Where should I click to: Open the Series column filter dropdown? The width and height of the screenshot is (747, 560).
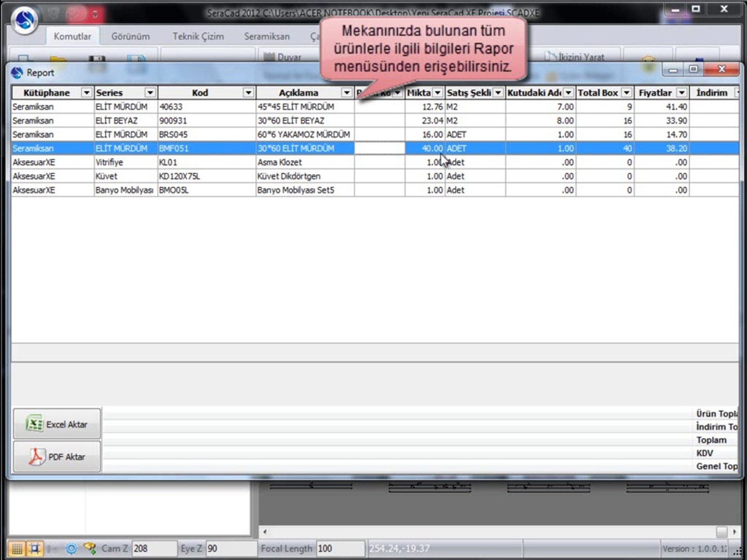[x=150, y=92]
